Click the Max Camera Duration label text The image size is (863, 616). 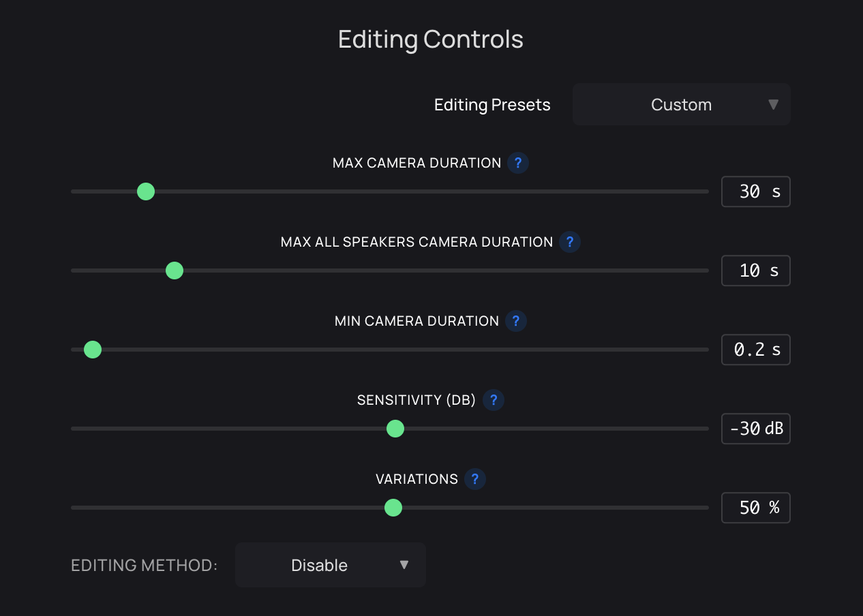pyautogui.click(x=416, y=163)
